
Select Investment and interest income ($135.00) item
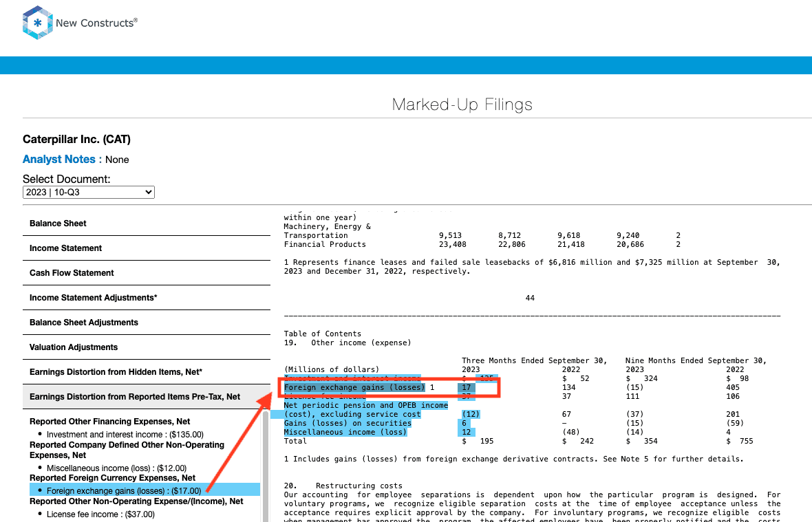click(125, 435)
